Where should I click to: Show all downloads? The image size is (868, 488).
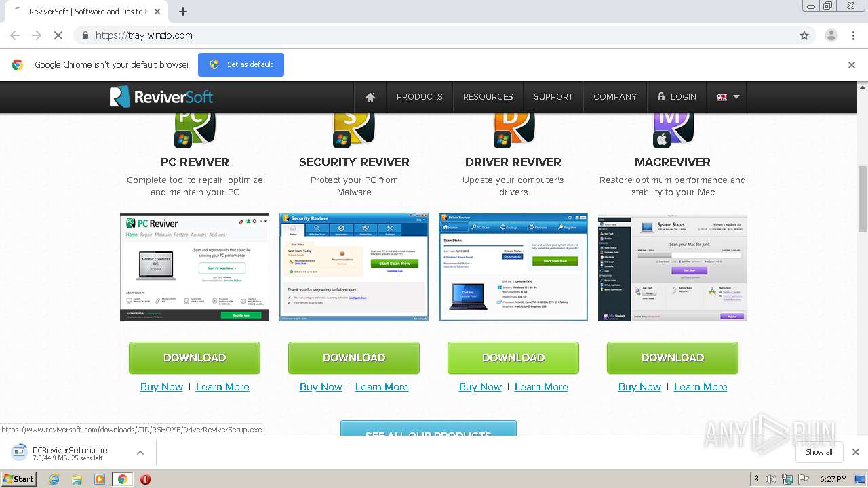pos(819,452)
